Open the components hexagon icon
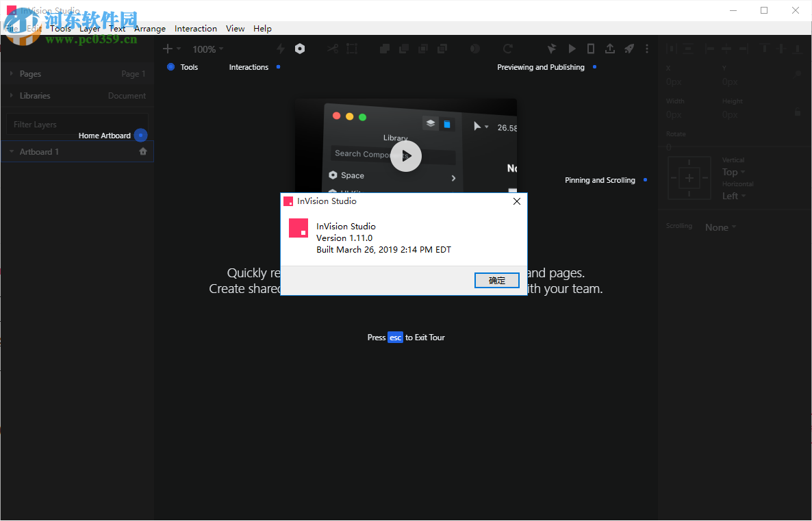Image resolution: width=812 pixels, height=521 pixels. point(300,49)
